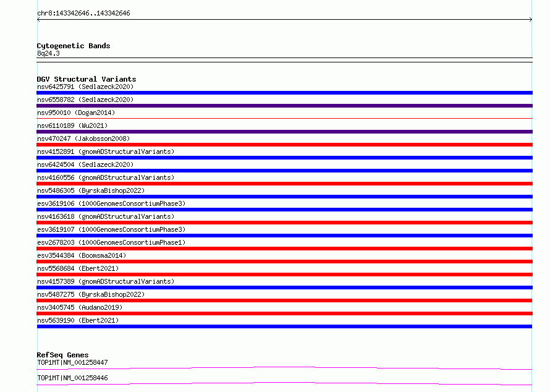Open variant nsv4160556 (gnomADStructuralVariants) label
Screen dimensions: 550x392
pyautogui.click(x=106, y=177)
